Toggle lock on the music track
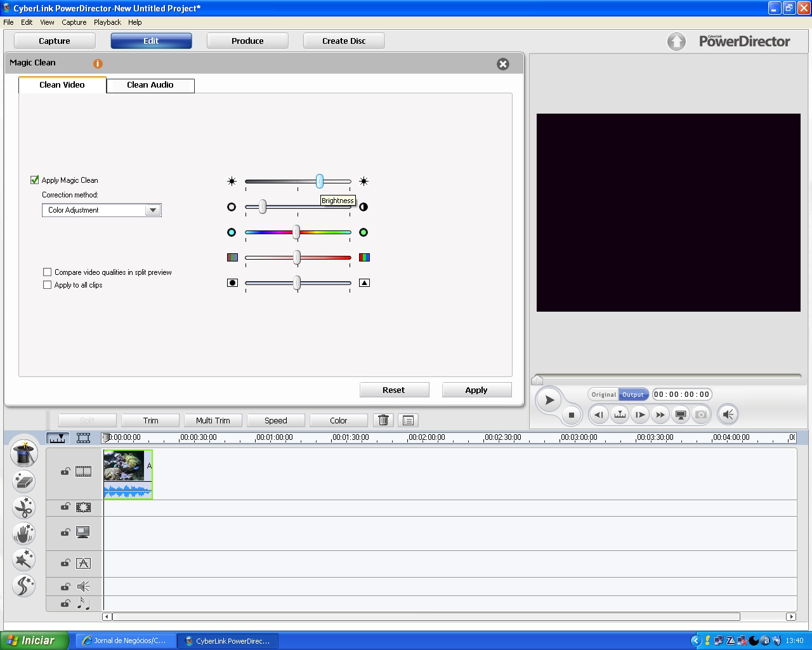Image resolution: width=812 pixels, height=650 pixels. [65, 604]
